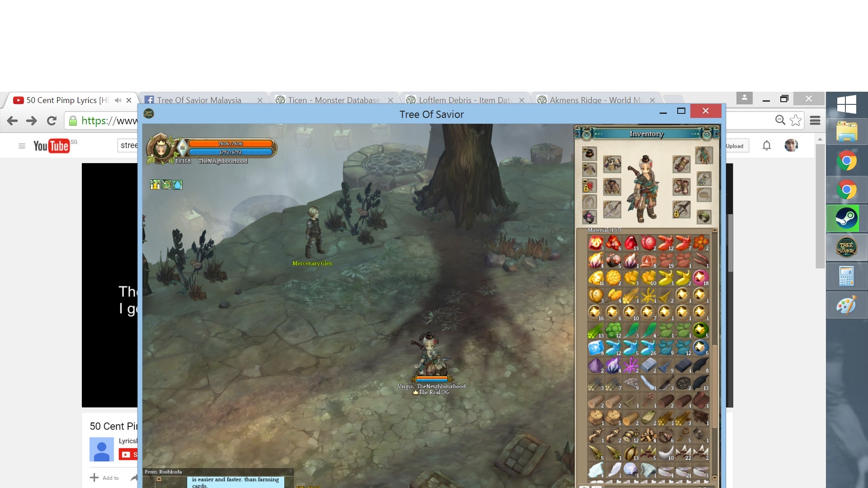This screenshot has height=488, width=868.
Task: Click the top hat equipment slot
Action: (590, 155)
